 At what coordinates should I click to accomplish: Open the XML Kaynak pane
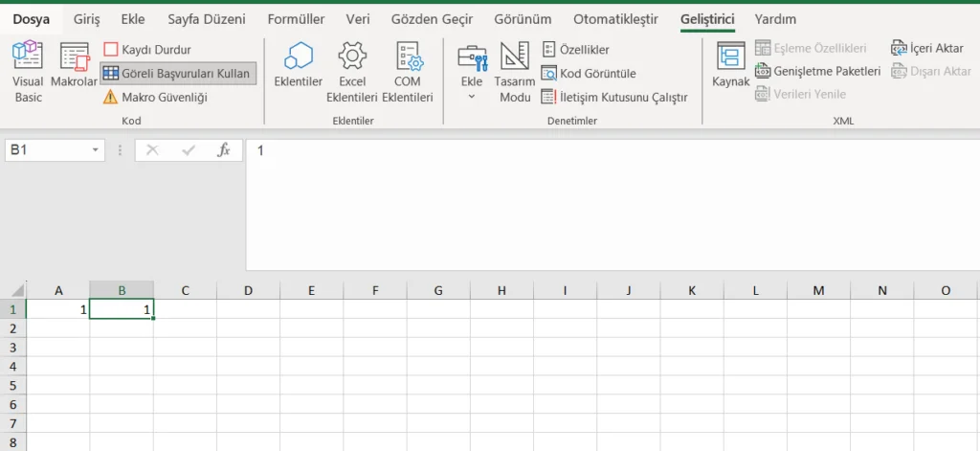730,65
